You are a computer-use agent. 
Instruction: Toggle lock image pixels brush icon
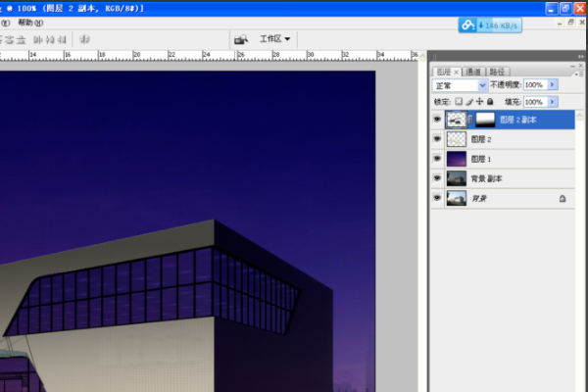pyautogui.click(x=469, y=102)
